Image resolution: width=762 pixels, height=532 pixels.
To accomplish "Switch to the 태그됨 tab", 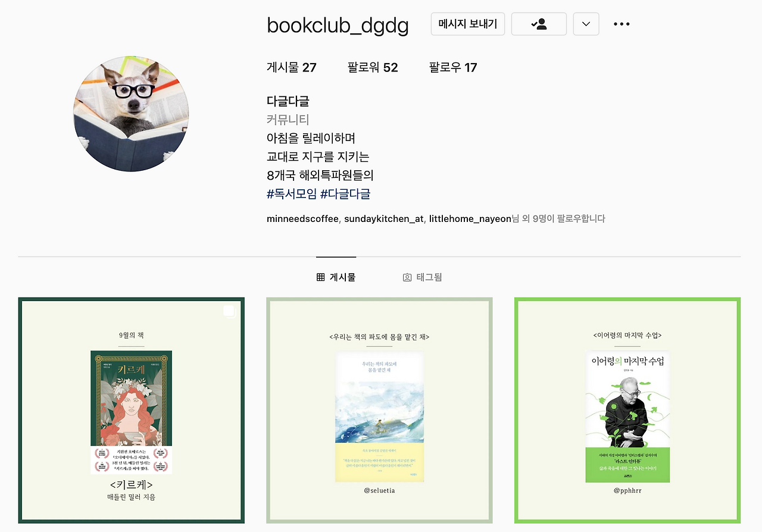I will click(422, 277).
